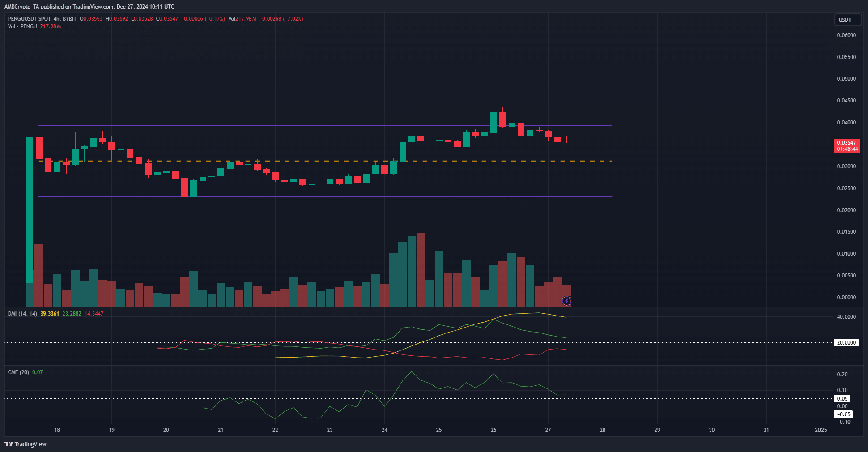Image resolution: width=868 pixels, height=452 pixels.
Task: Select the dashed orange mid-range line
Action: (x=447, y=161)
